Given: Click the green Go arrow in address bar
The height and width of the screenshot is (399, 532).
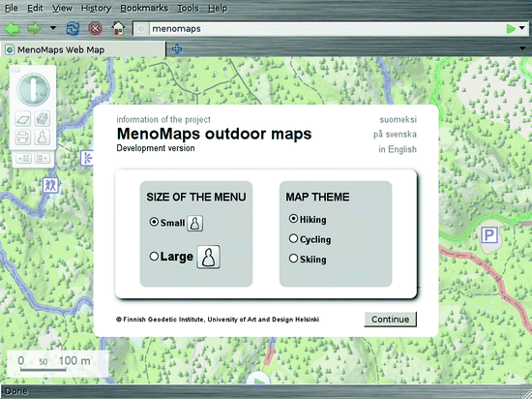Looking at the screenshot, I should pyautogui.click(x=511, y=29).
